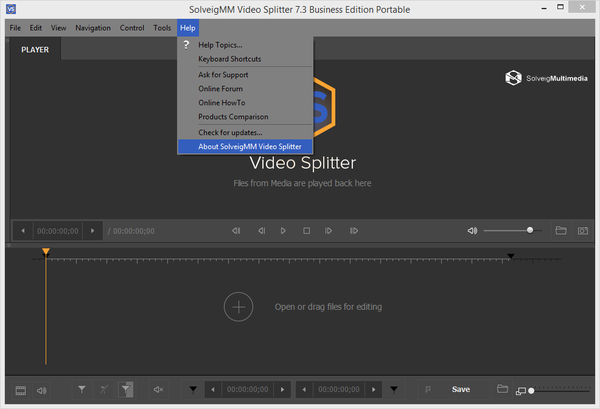
Task: Open the Edit menu
Action: [x=36, y=28]
